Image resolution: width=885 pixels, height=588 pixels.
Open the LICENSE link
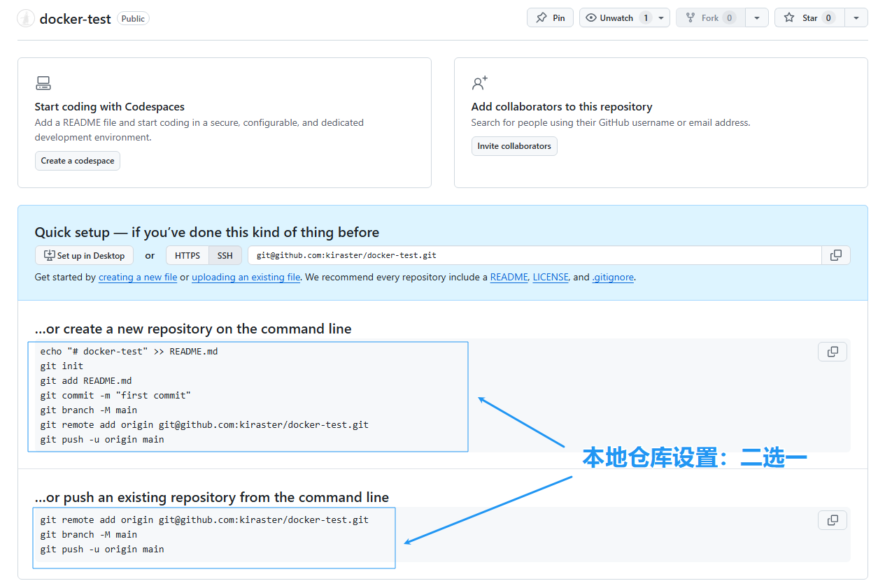pyautogui.click(x=551, y=277)
